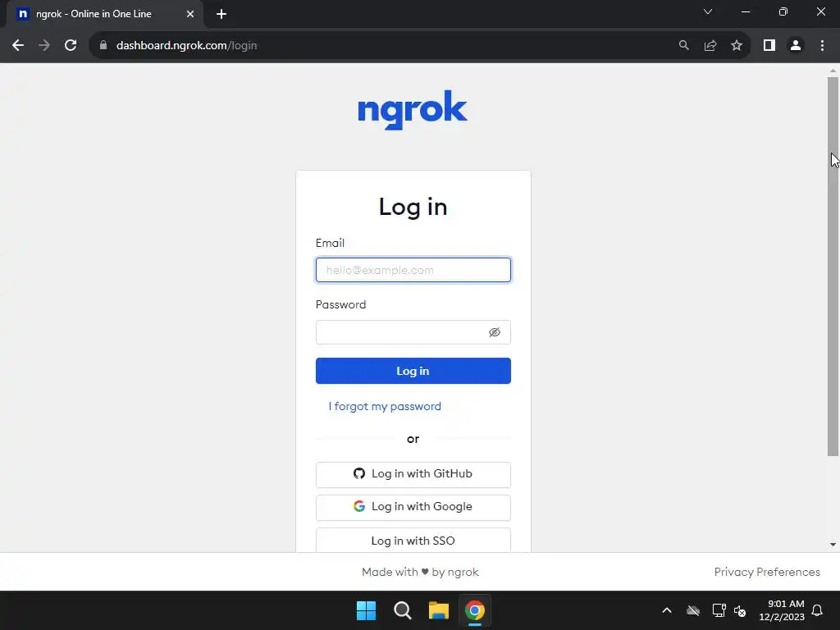Open Windows taskbar search
The image size is (840, 630).
coord(402,610)
